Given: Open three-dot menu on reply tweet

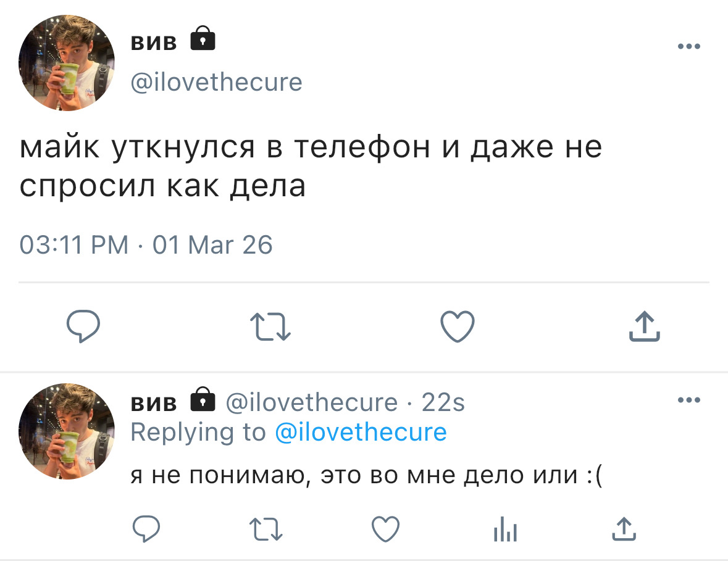Looking at the screenshot, I should [689, 399].
